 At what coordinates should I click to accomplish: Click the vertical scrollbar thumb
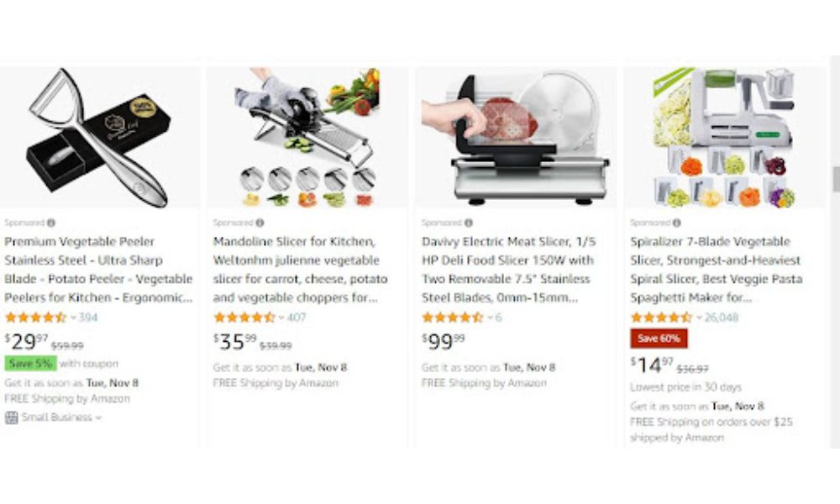(835, 179)
